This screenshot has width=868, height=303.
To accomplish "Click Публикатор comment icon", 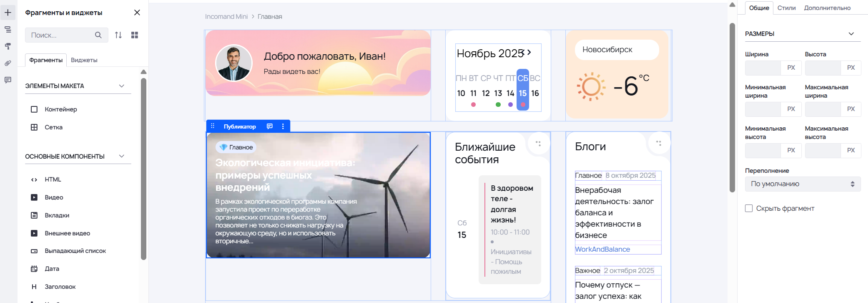I will [x=270, y=126].
